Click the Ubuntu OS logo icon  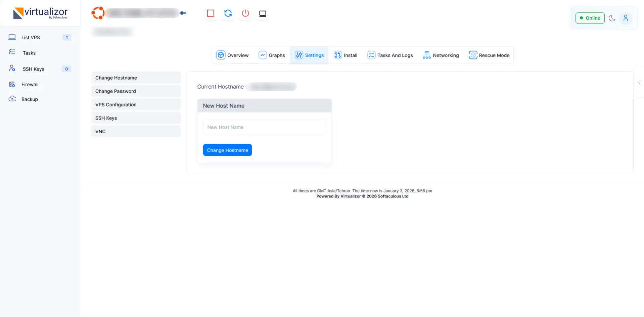point(98,13)
